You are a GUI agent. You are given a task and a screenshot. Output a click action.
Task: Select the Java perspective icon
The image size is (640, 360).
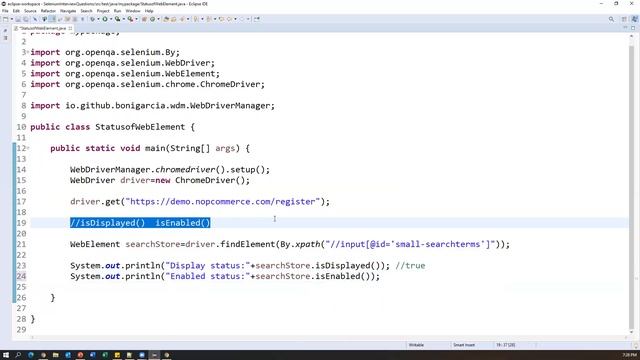634,19
